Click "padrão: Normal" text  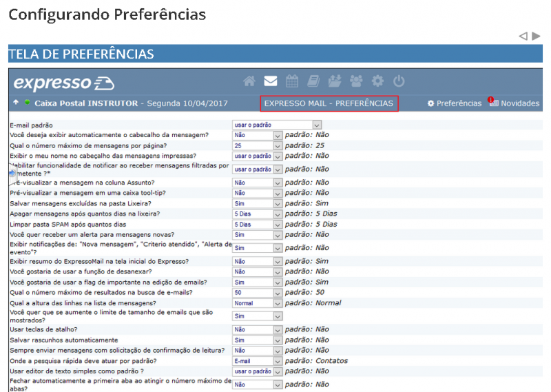[313, 302]
